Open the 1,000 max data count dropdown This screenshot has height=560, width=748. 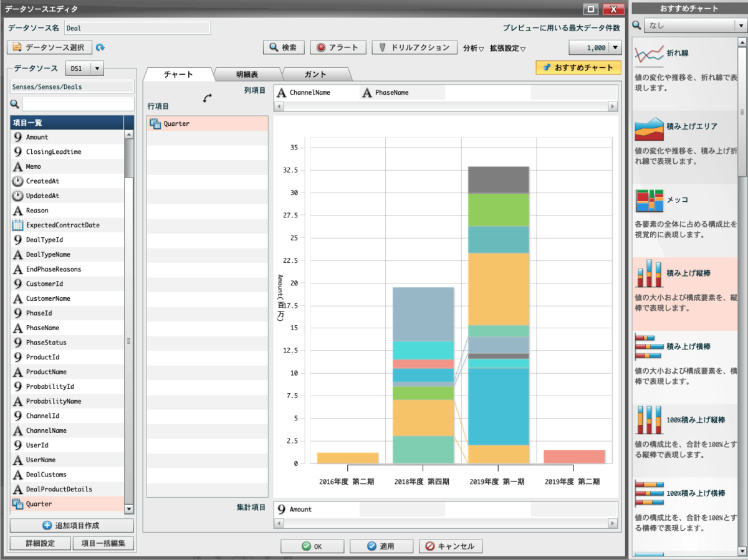point(615,48)
